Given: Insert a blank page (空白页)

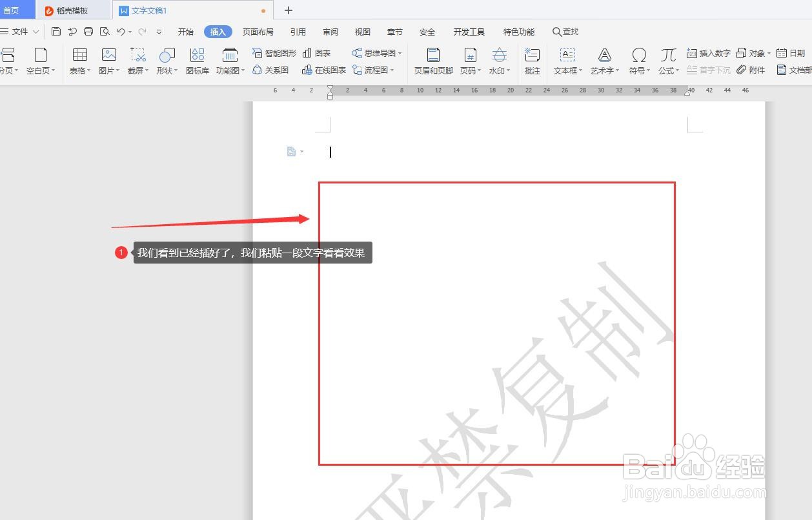Looking at the screenshot, I should click(x=41, y=61).
